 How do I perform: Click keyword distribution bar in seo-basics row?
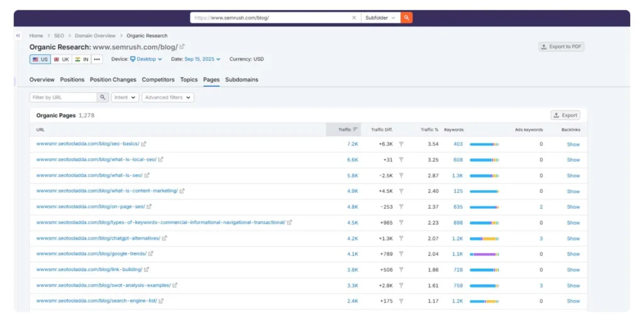pos(484,144)
